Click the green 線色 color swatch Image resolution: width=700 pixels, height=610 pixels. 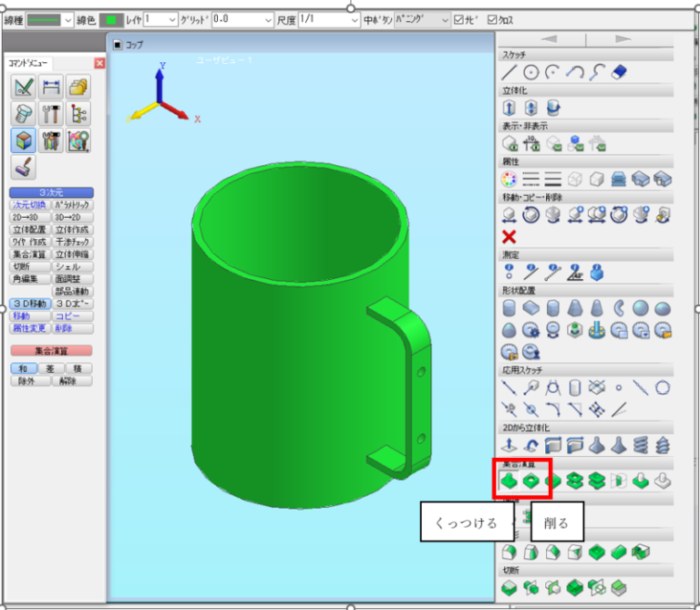pos(112,19)
